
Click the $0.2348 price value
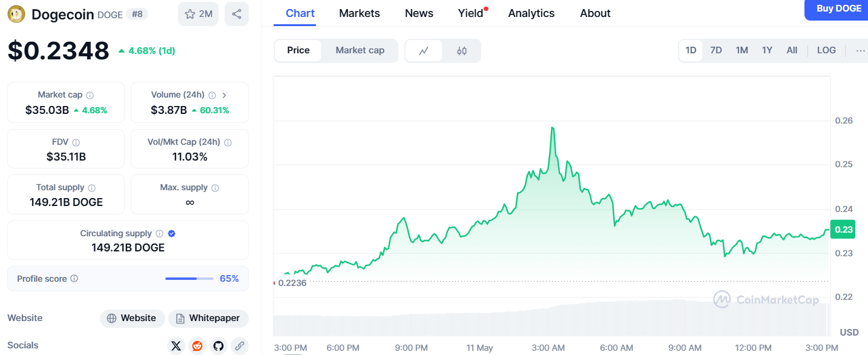(x=58, y=51)
